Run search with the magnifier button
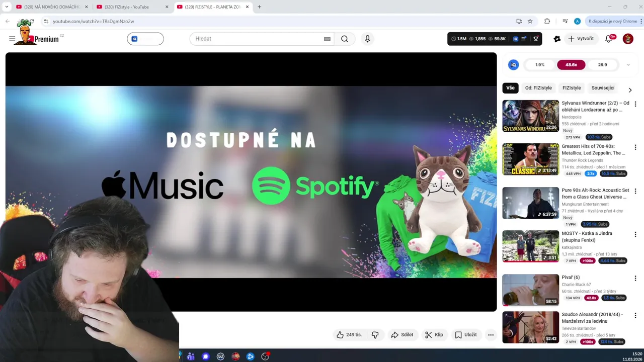Image resolution: width=644 pixels, height=362 pixels. 345,39
